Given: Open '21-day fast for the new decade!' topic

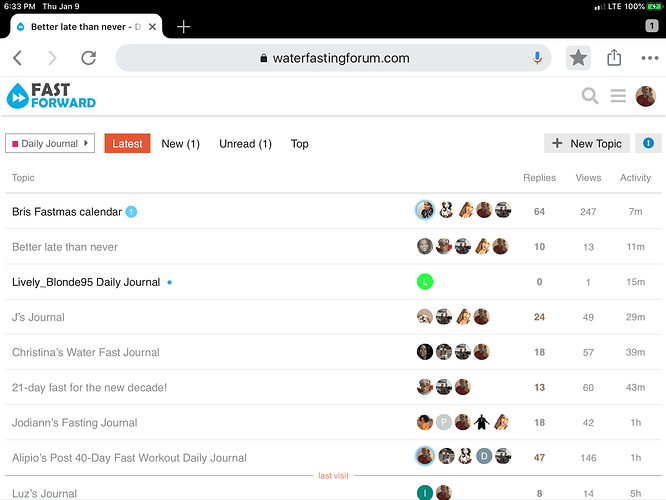Looking at the screenshot, I should click(x=89, y=387).
